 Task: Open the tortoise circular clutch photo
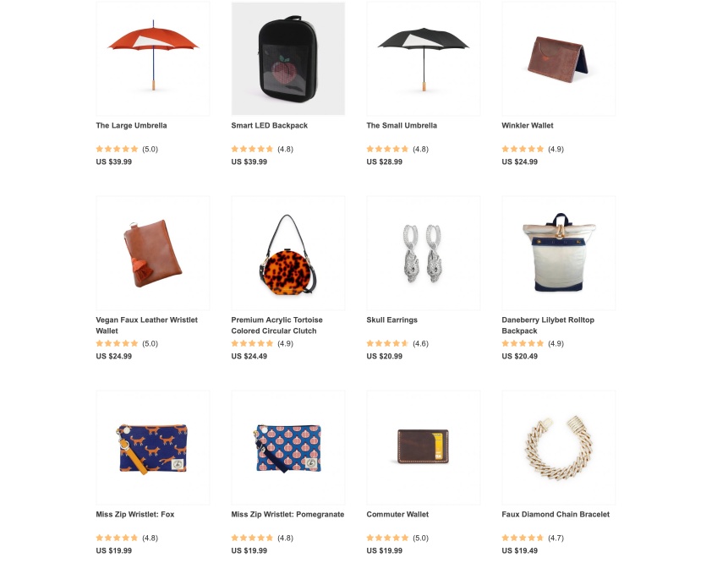click(287, 253)
